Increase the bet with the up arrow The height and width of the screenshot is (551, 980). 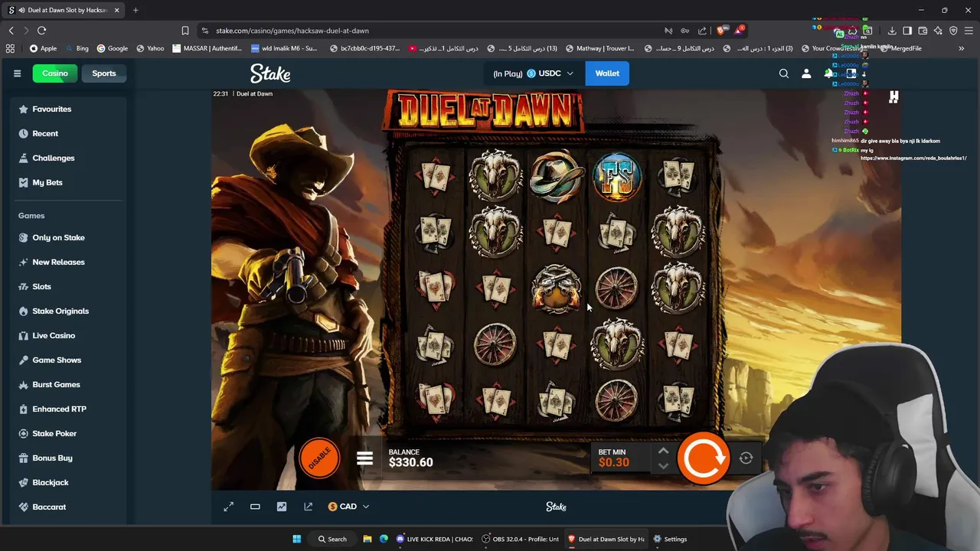tap(663, 452)
